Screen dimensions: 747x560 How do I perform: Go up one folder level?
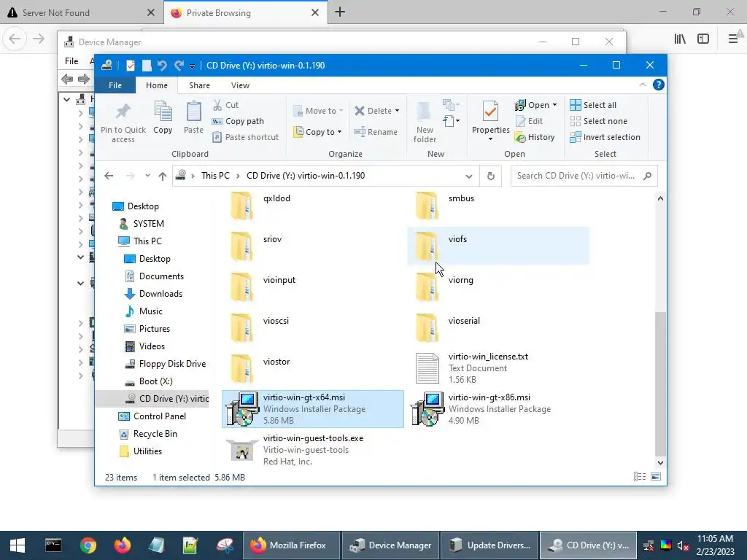click(x=163, y=176)
